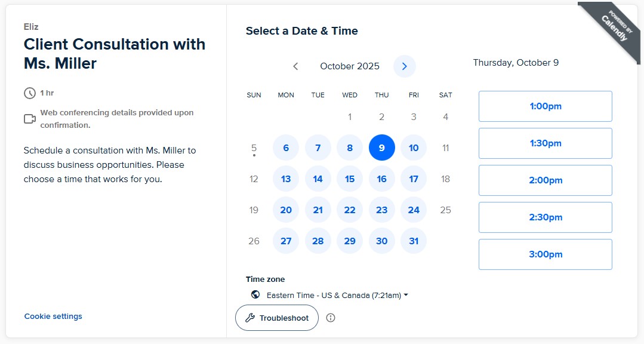Choose the 1:30pm time slot
The image size is (644, 344).
coord(545,143)
